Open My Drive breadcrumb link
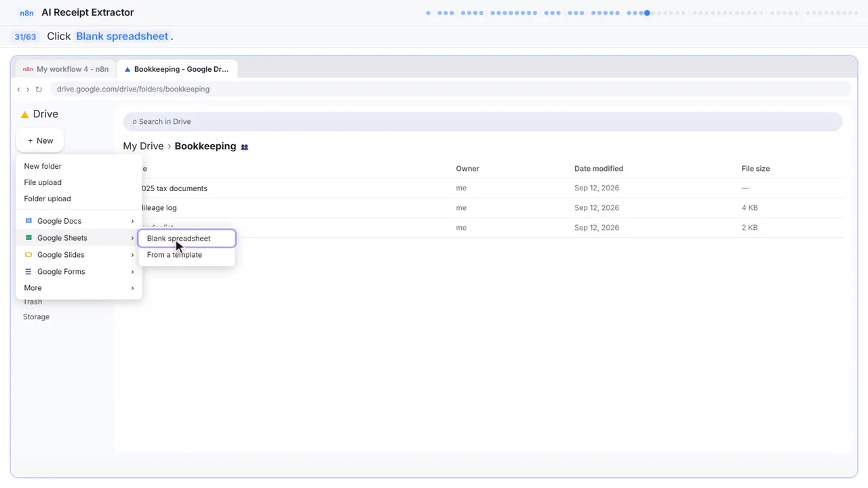Viewport: 868px width, 488px height. coord(143,146)
